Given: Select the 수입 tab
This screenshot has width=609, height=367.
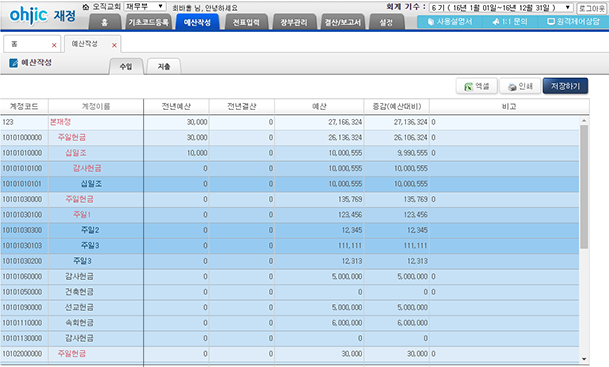Looking at the screenshot, I should tap(126, 66).
